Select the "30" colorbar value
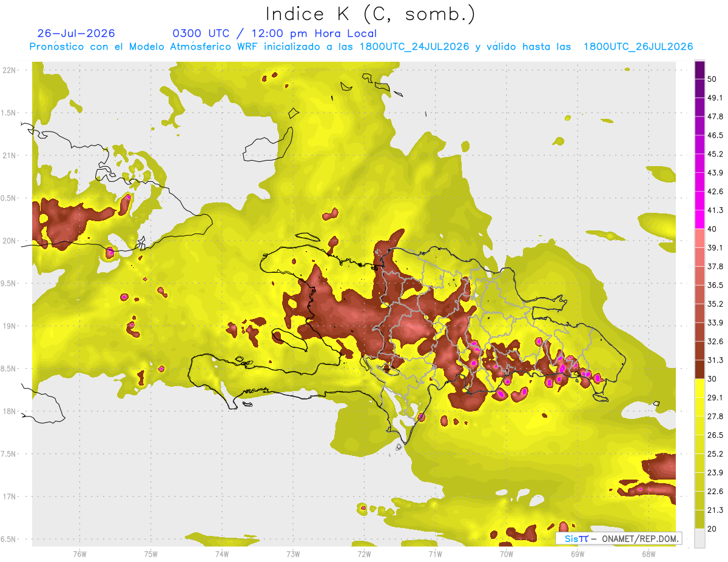This screenshot has width=728, height=562. (x=713, y=379)
